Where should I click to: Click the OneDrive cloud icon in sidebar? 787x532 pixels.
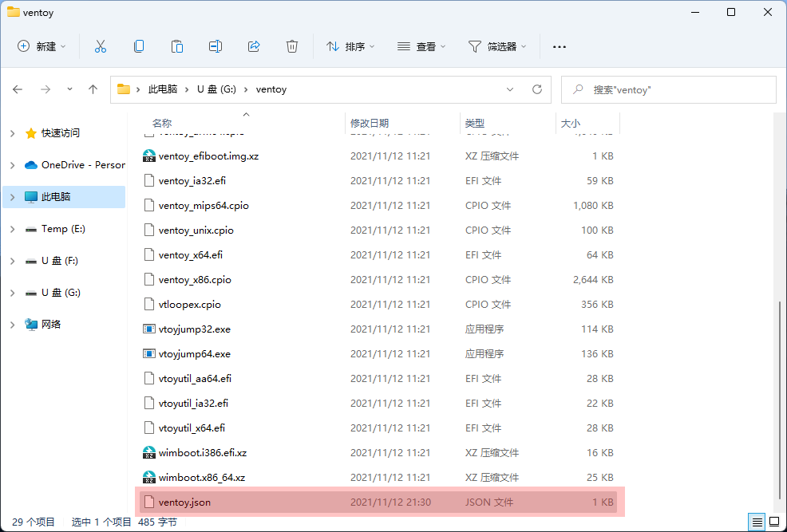pos(31,165)
